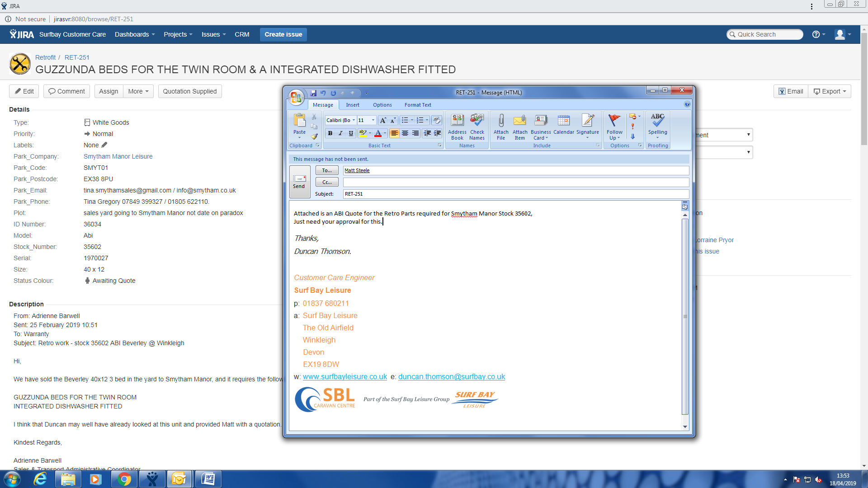Toggle Bold formatting in the message
This screenshot has width=868, height=488.
[330, 133]
